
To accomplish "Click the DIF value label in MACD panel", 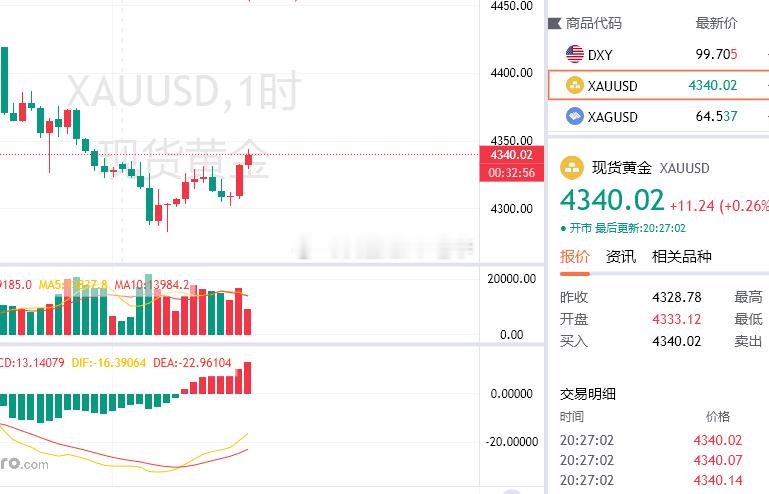I will (108, 363).
